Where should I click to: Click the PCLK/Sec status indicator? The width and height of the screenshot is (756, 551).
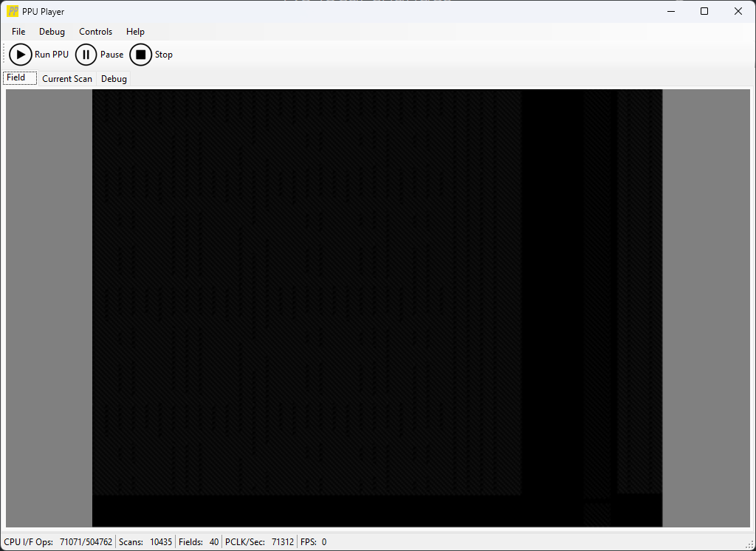(x=259, y=542)
